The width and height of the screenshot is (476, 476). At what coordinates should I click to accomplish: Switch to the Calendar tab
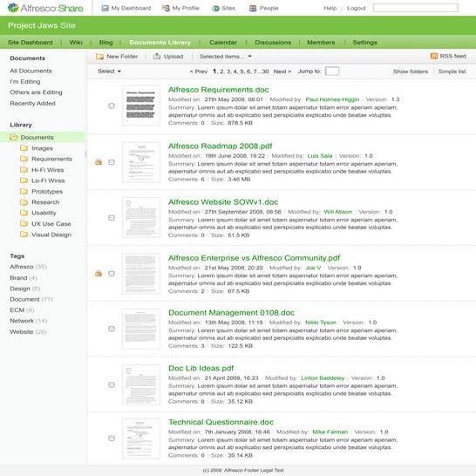[223, 42]
